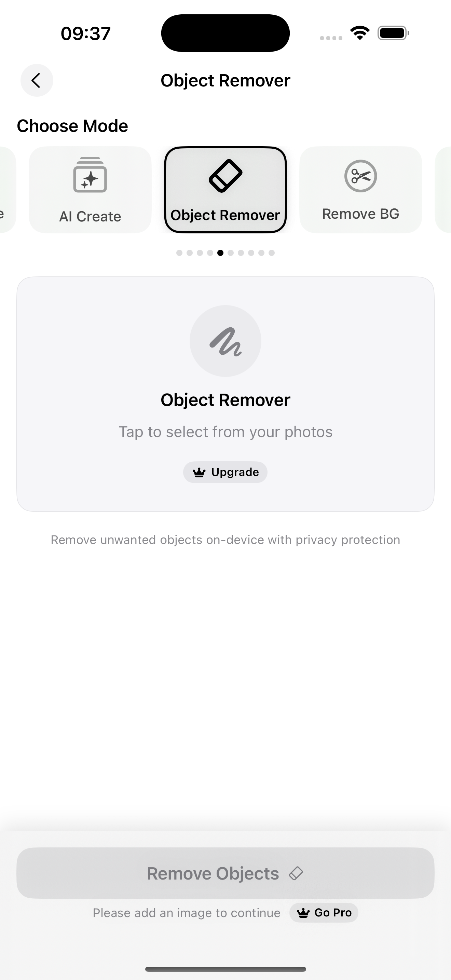Tap the Go Pro button
Screen dimensions: 451x980
tap(324, 913)
